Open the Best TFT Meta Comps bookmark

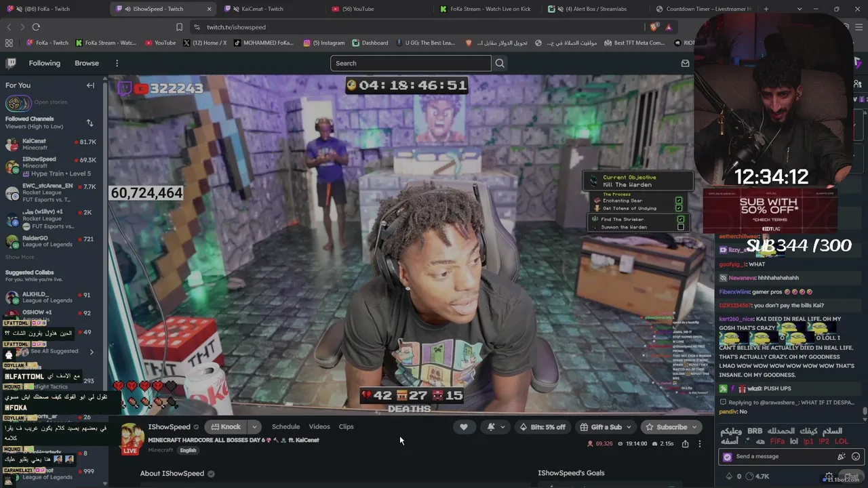click(633, 43)
